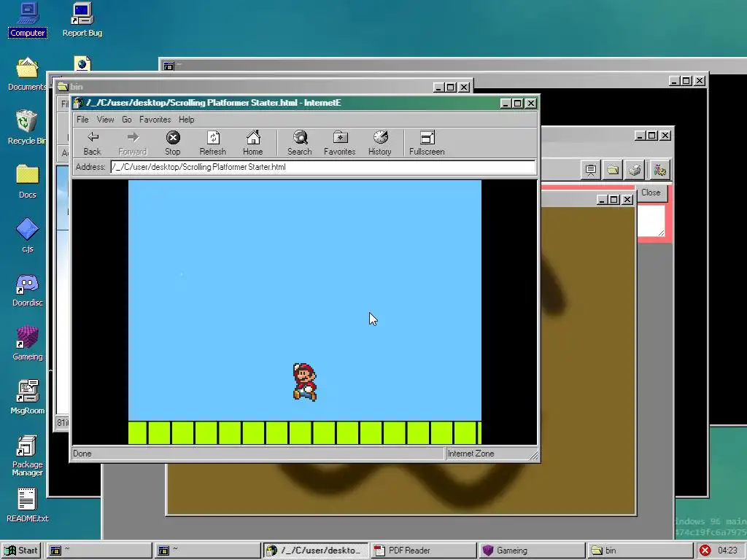This screenshot has width=747, height=560.
Task: Click the printer icon in the PDF Reader toolbar
Action: click(635, 170)
